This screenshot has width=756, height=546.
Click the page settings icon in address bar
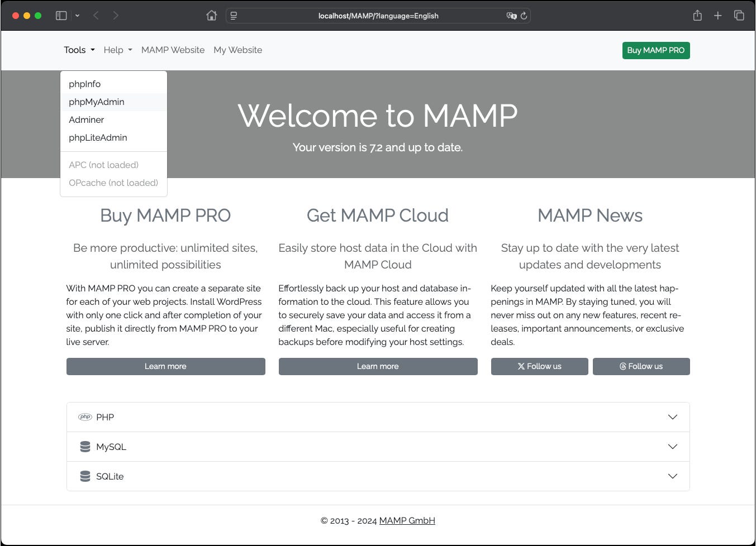click(x=234, y=16)
